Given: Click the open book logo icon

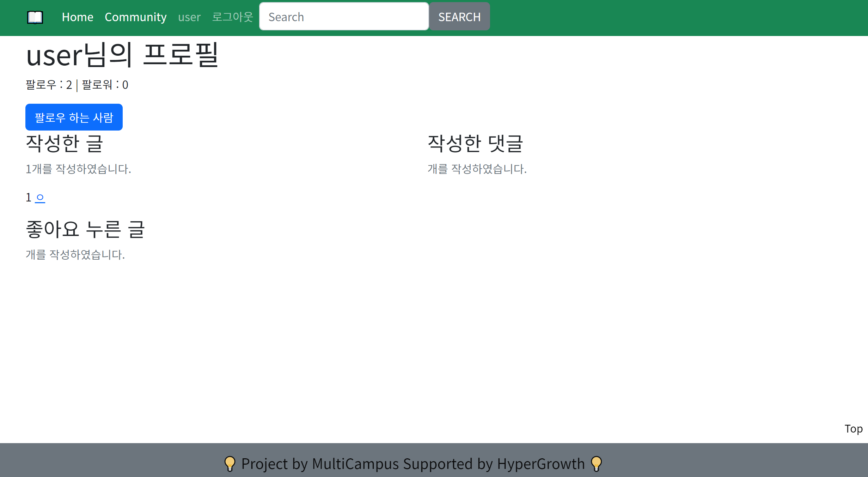Looking at the screenshot, I should 35,17.
